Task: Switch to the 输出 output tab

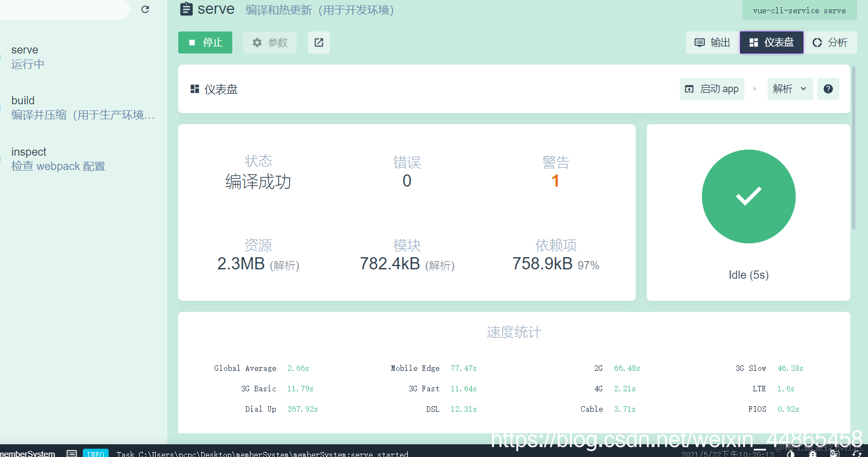Action: pos(712,42)
